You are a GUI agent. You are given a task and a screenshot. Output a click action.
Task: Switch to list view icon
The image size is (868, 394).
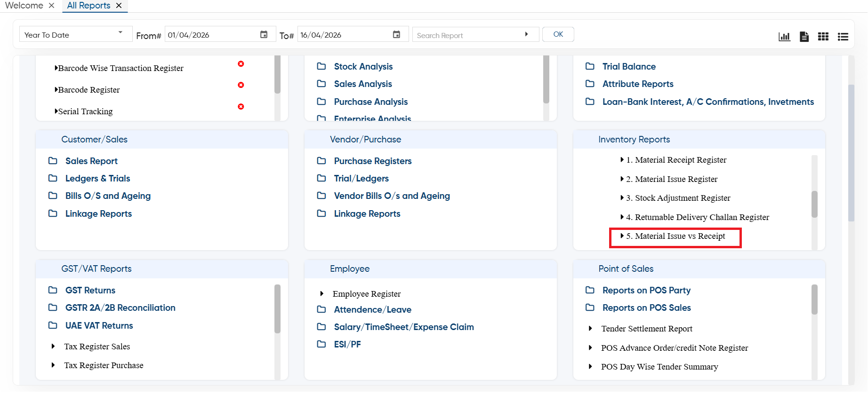pyautogui.click(x=843, y=37)
